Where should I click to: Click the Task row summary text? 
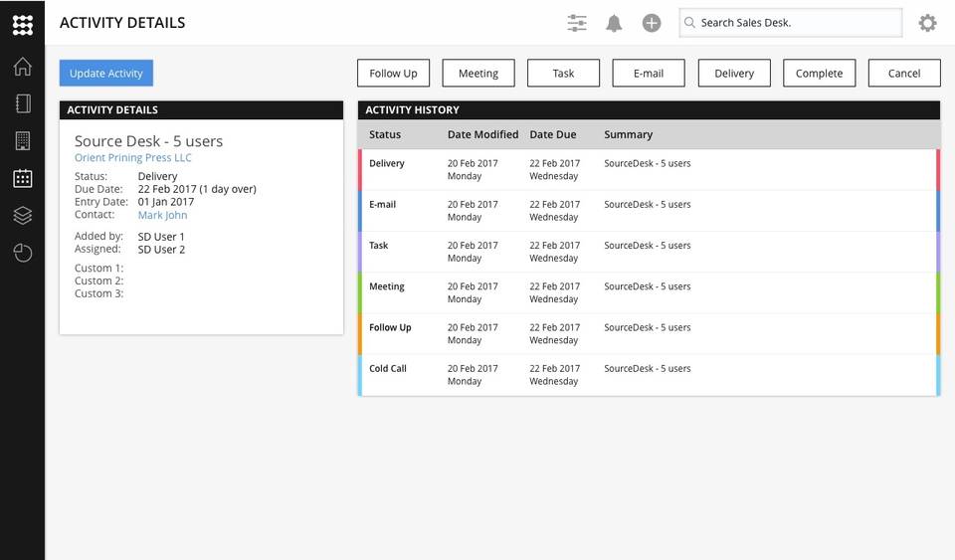click(648, 246)
